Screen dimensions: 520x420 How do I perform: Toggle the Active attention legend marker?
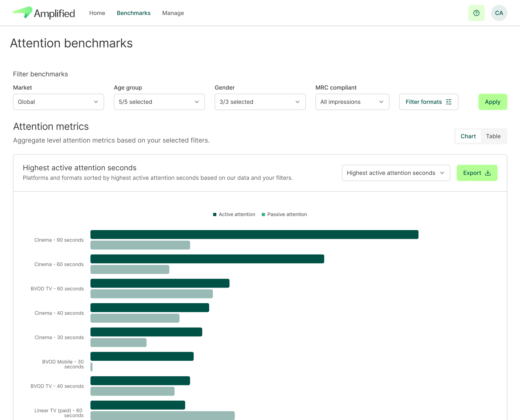[x=215, y=214]
